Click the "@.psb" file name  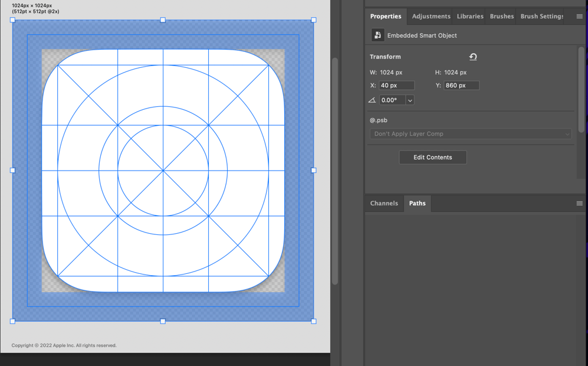click(379, 120)
